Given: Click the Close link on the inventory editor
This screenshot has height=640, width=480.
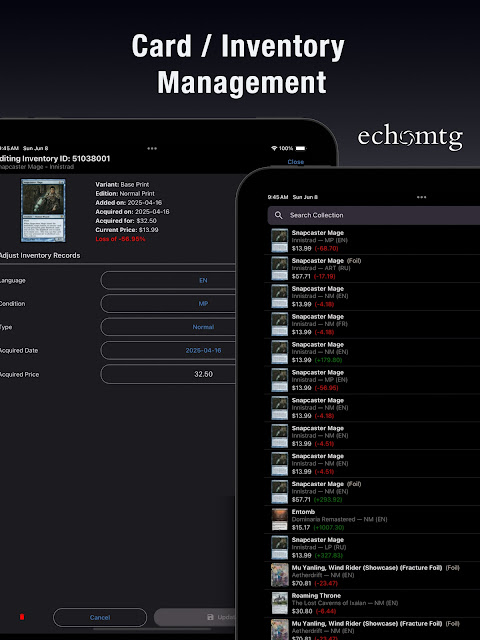Looking at the screenshot, I should 296,162.
